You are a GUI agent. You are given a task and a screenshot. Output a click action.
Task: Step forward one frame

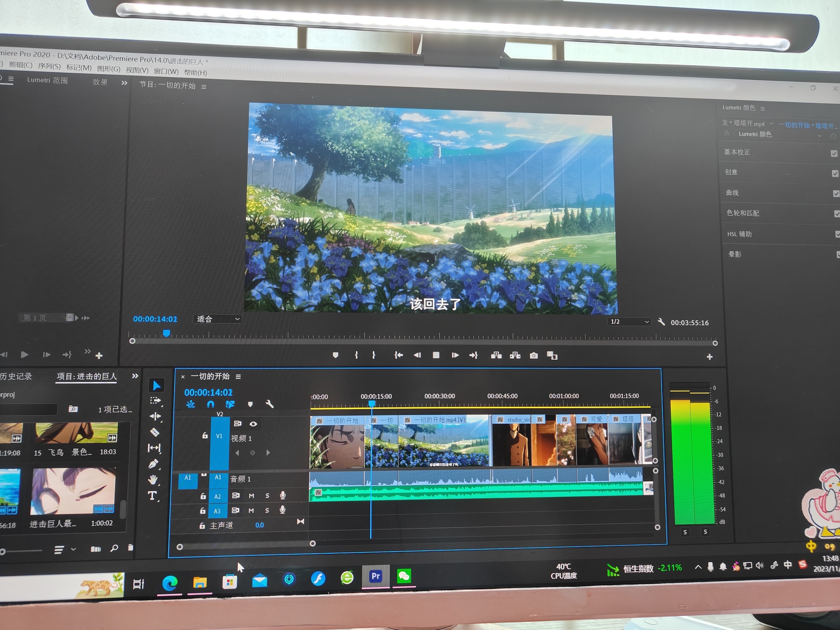point(455,355)
